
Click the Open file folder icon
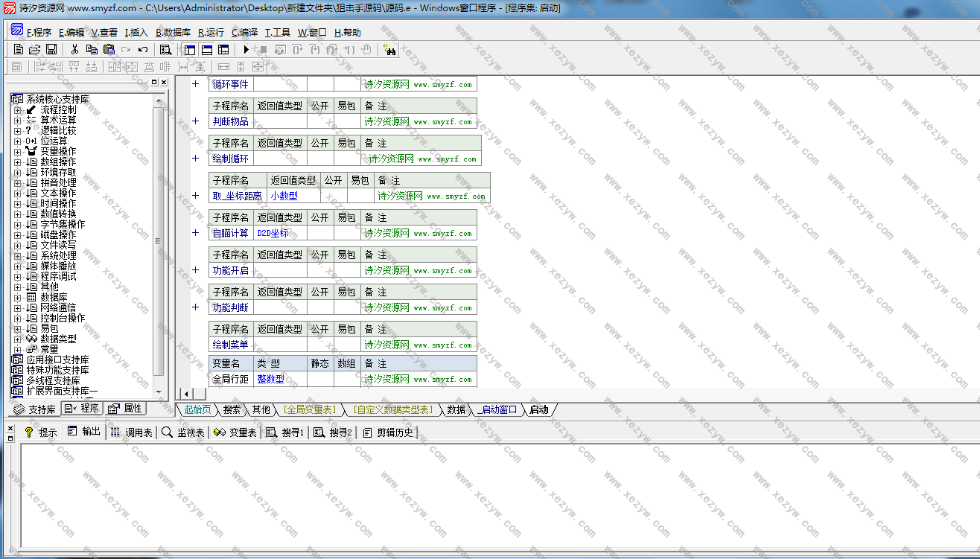click(34, 50)
